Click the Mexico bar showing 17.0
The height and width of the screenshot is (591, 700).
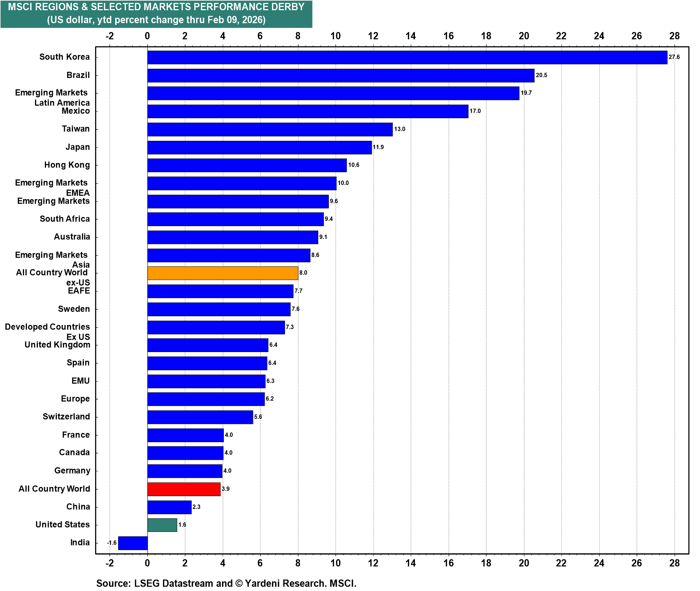click(308, 111)
